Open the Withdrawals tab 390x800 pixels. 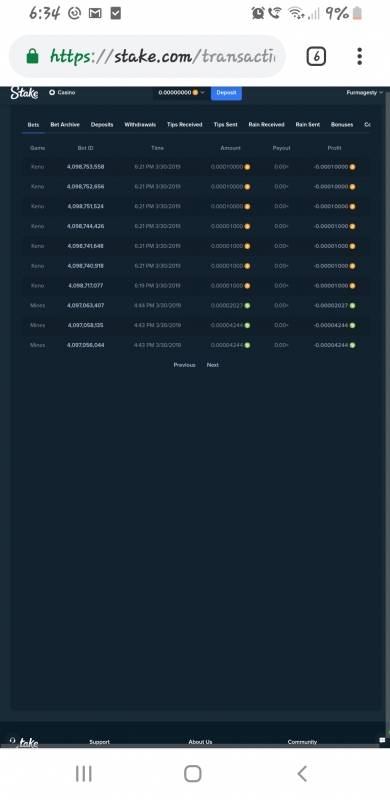140,124
